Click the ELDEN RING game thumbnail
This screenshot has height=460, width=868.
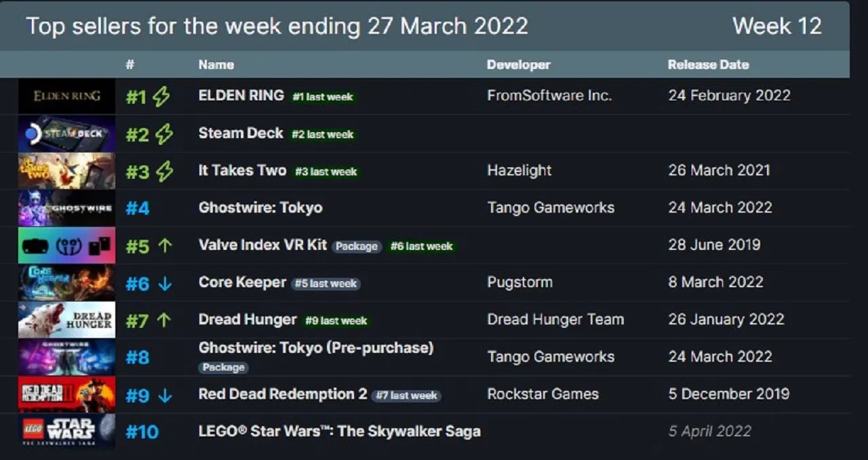pos(66,96)
